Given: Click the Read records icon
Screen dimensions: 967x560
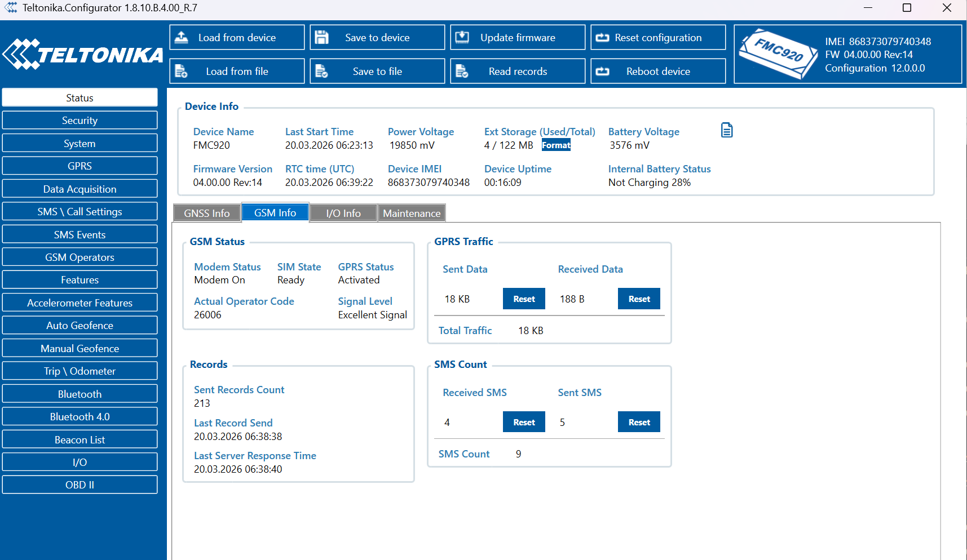Looking at the screenshot, I should 462,72.
